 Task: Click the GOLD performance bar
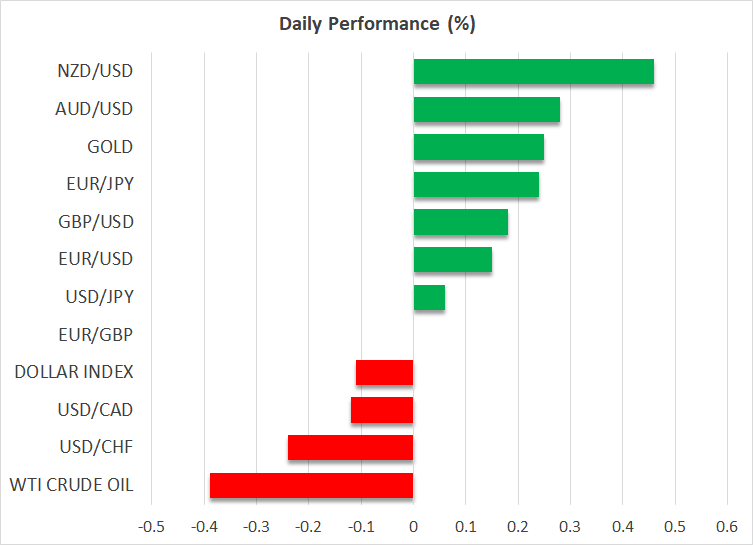pyautogui.click(x=479, y=147)
